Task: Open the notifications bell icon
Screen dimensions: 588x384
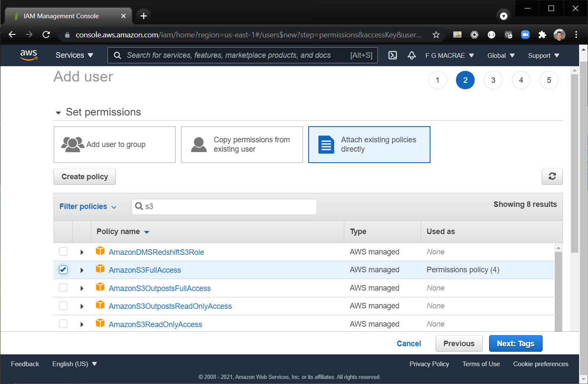Action: (412, 55)
